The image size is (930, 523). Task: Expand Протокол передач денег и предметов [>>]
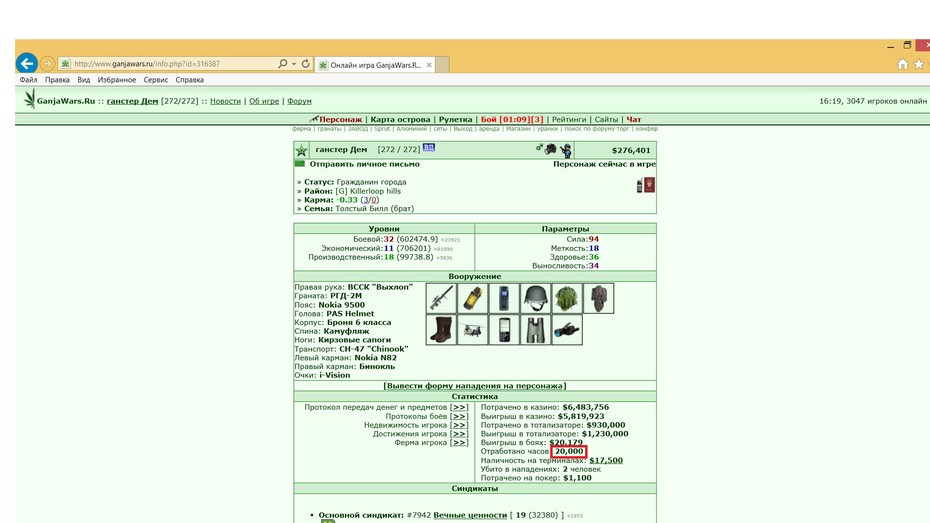point(459,407)
